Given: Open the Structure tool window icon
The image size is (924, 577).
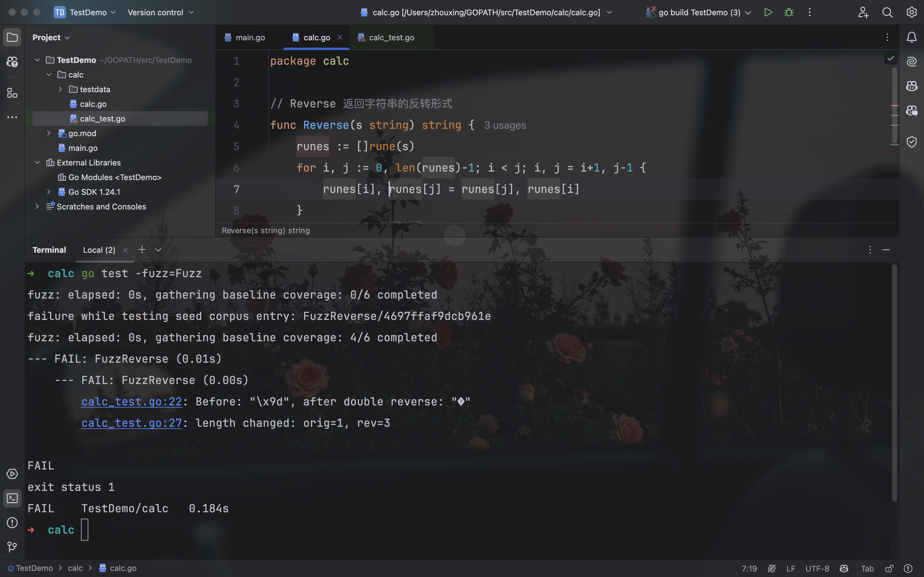Looking at the screenshot, I should tap(12, 93).
